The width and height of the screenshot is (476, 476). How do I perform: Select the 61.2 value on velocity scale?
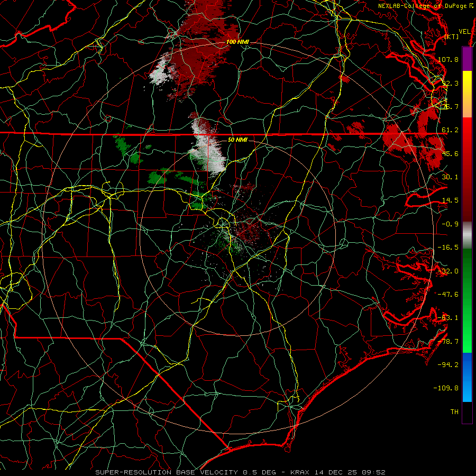coord(450,130)
